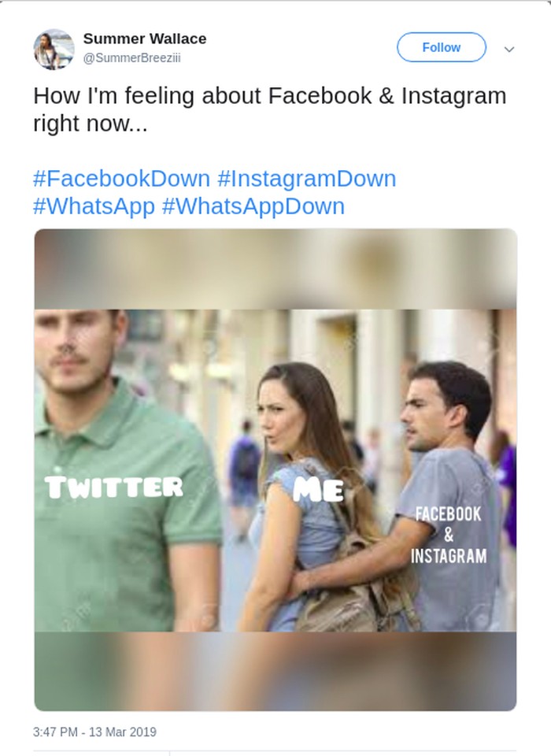This screenshot has width=551, height=756.
Task: Click the tweet timestamp 3:47 PM - 13 Mar 2019
Action: coord(94,732)
